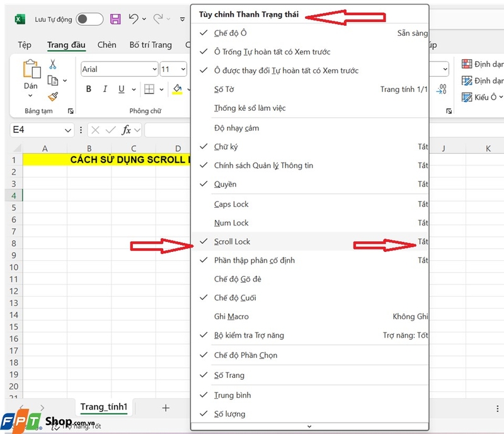Save the workbook with the floppy disk icon
504x434 pixels.
tap(115, 20)
